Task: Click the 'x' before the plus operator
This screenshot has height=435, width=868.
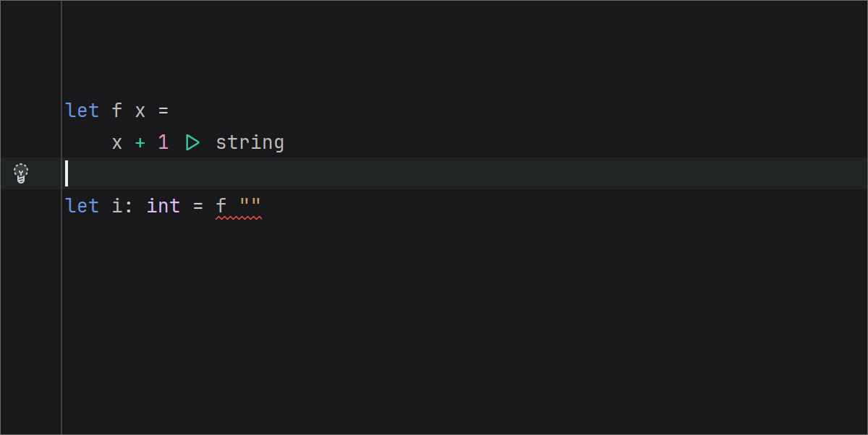Action: pos(117,142)
